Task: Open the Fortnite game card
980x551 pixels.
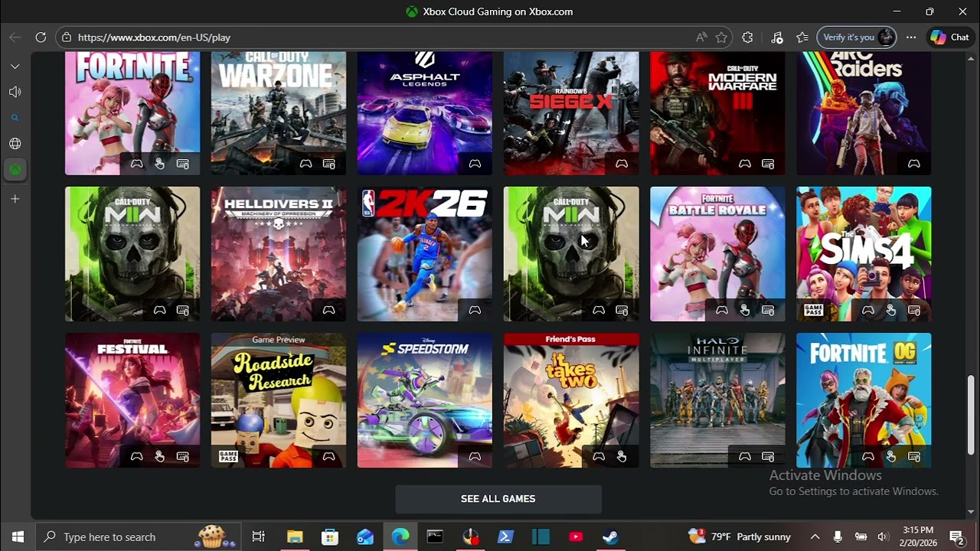Action: [132, 113]
